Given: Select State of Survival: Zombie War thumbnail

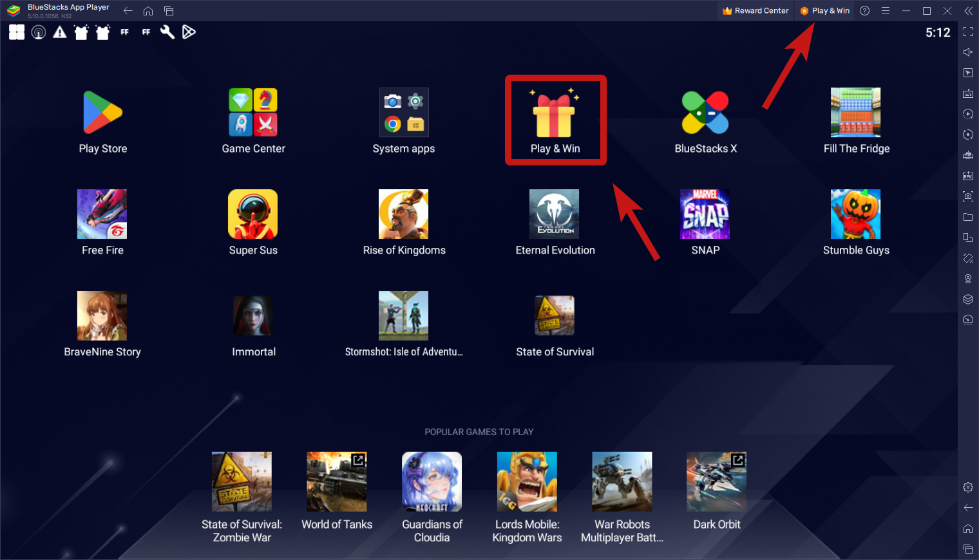Looking at the screenshot, I should tap(242, 481).
